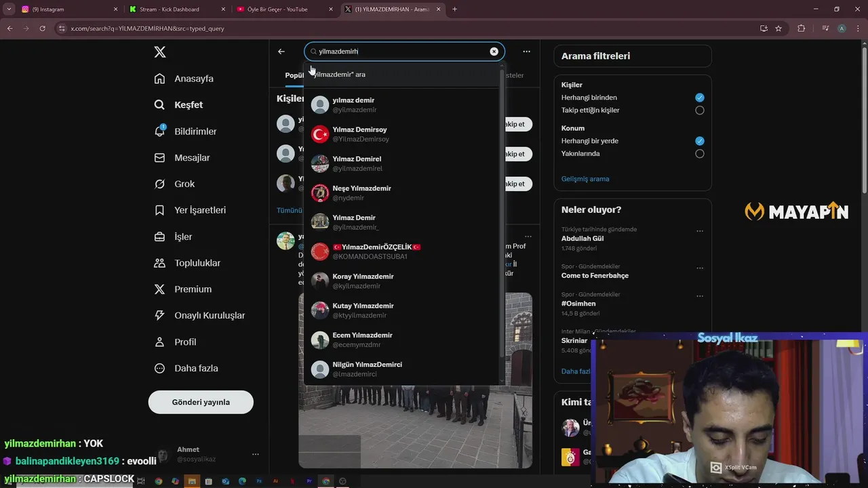868x488 pixels.
Task: Bookmark this page with star icon
Action: [x=778, y=28]
